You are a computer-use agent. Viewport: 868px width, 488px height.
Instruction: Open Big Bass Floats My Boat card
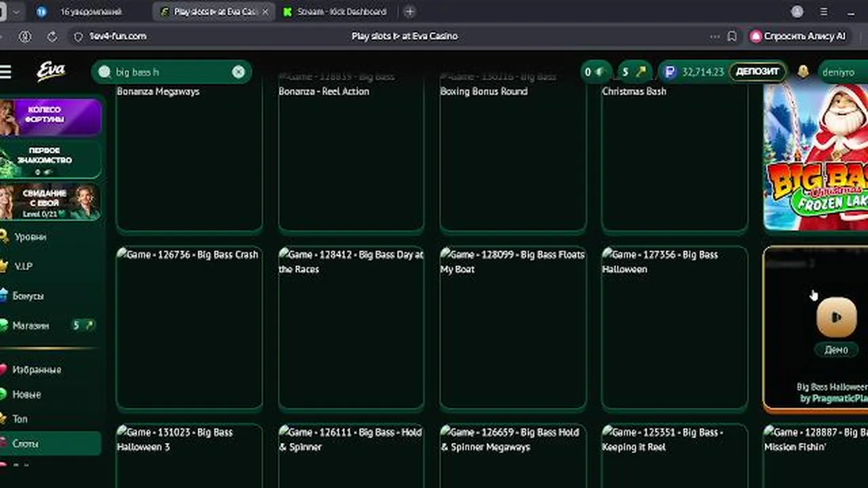[x=513, y=329]
